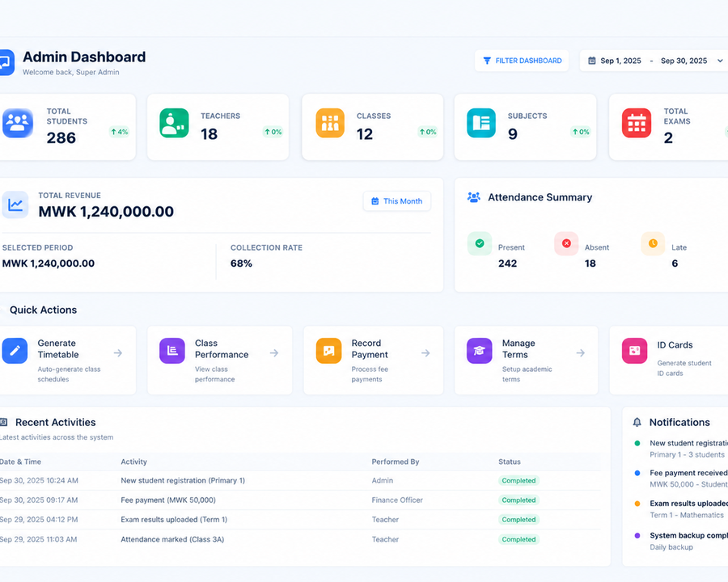Open the Record Payment quick action
The height and width of the screenshot is (582, 728).
pos(373,361)
